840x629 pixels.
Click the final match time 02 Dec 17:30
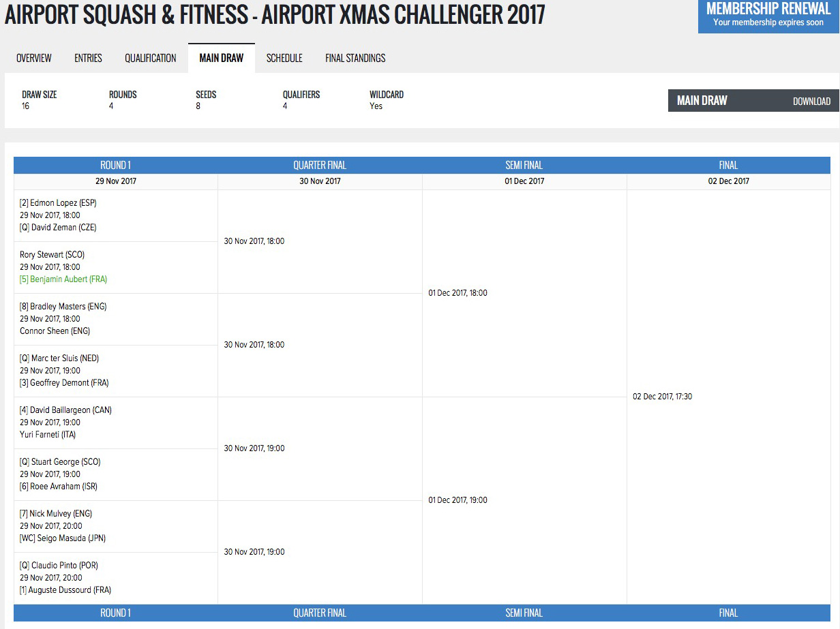tap(662, 397)
